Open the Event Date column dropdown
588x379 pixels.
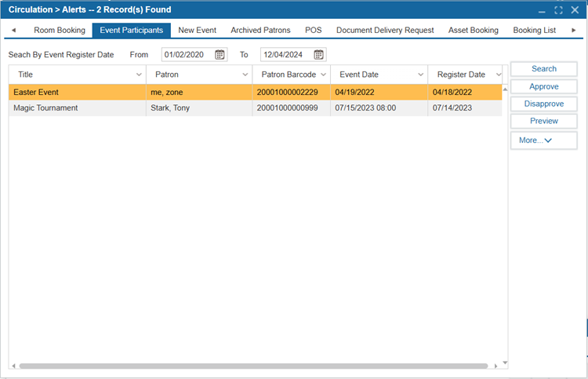(x=420, y=75)
